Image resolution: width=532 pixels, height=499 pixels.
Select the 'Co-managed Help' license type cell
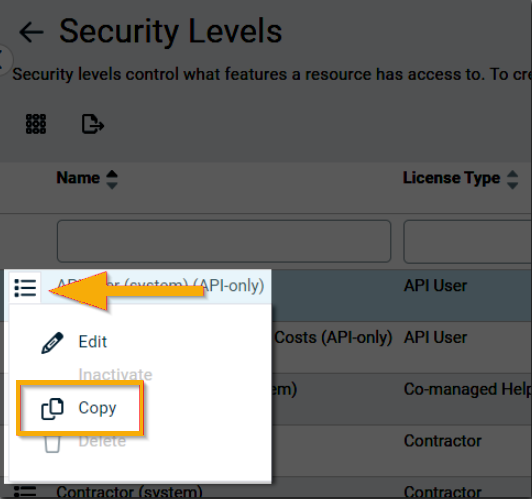coord(468,389)
